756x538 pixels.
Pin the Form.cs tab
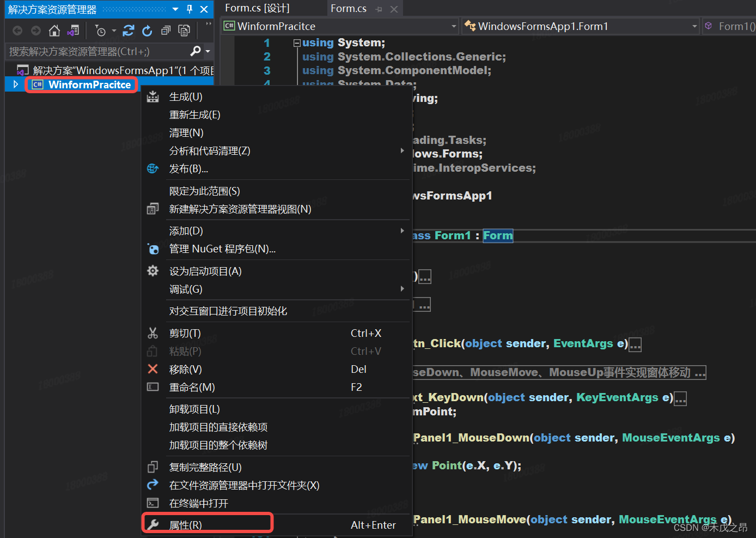pos(379,9)
